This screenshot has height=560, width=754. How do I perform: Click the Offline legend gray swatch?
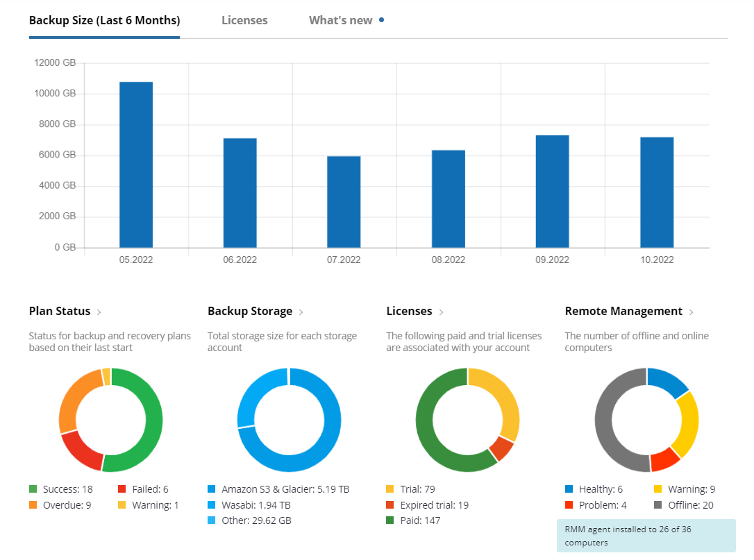(658, 505)
